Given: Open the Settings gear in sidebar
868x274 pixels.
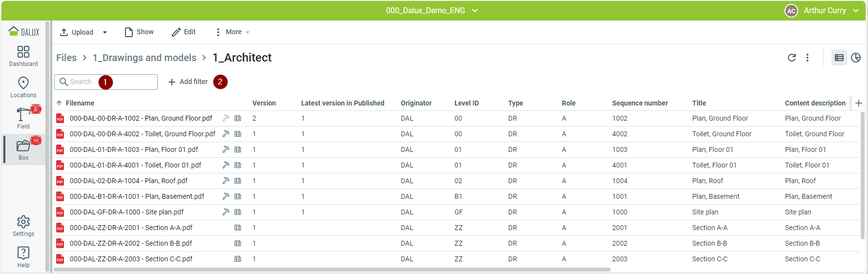Looking at the screenshot, I should tap(23, 226).
